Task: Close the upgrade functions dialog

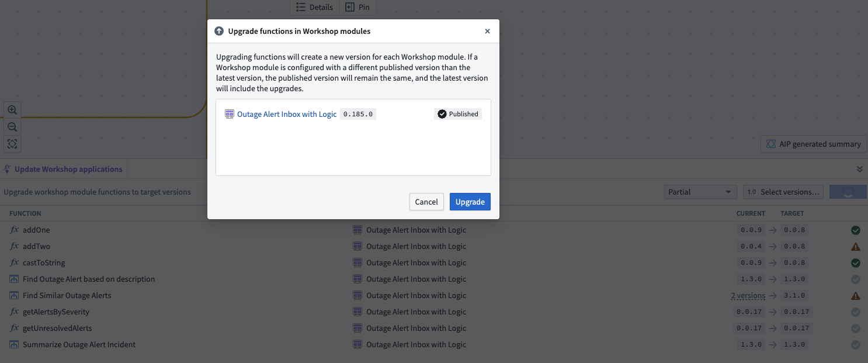Action: [487, 32]
